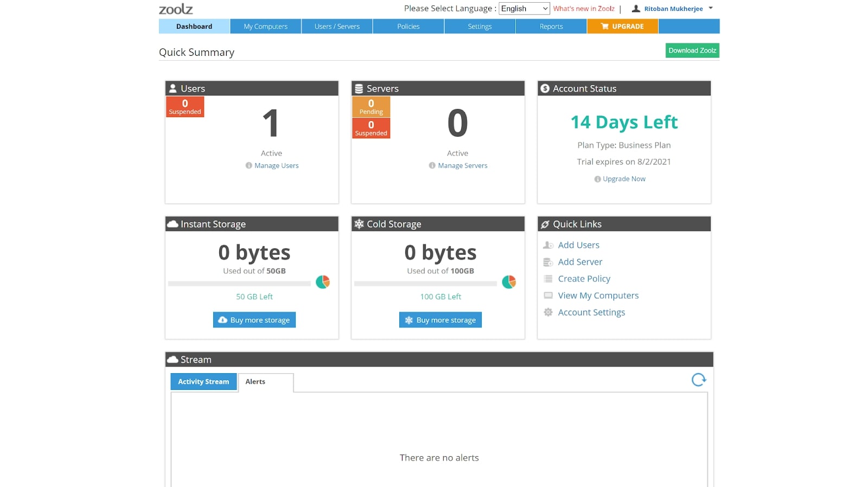Click the Servers Pending count badge
This screenshot has width=868, height=487.
tap(371, 107)
